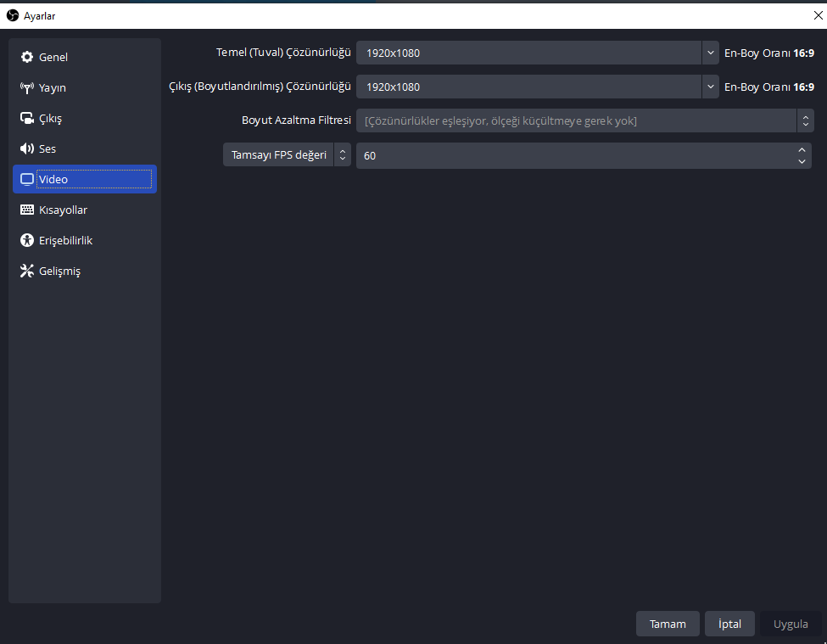Click the Yayın antenna icon
The image size is (827, 644).
tap(27, 87)
